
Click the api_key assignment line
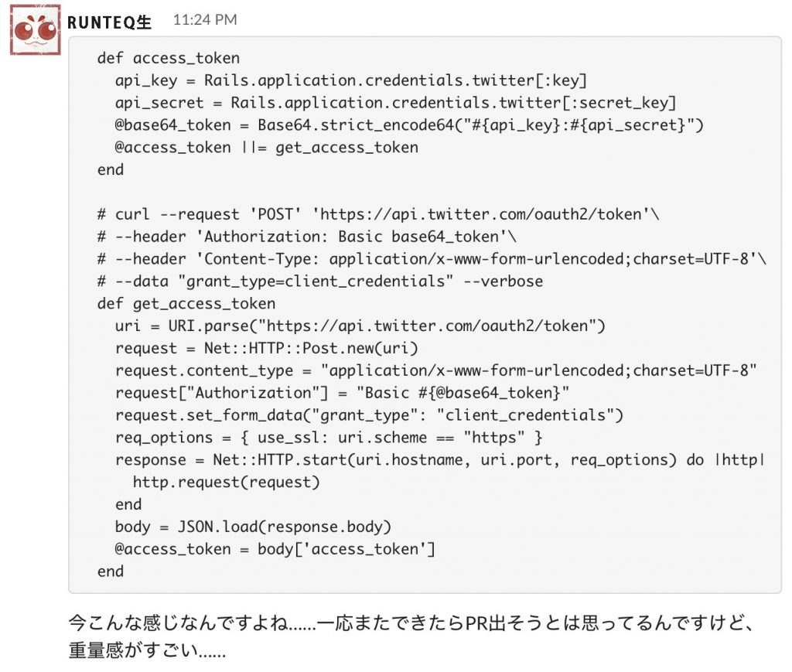[351, 80]
